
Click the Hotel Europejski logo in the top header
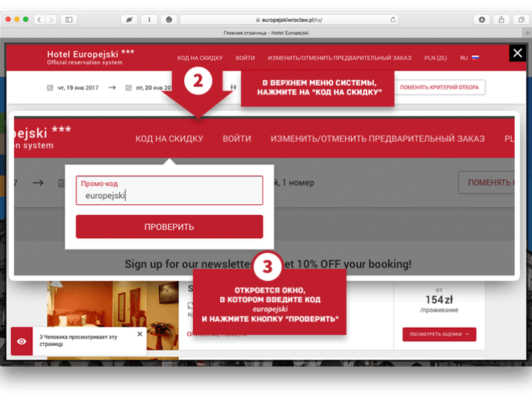(x=90, y=57)
